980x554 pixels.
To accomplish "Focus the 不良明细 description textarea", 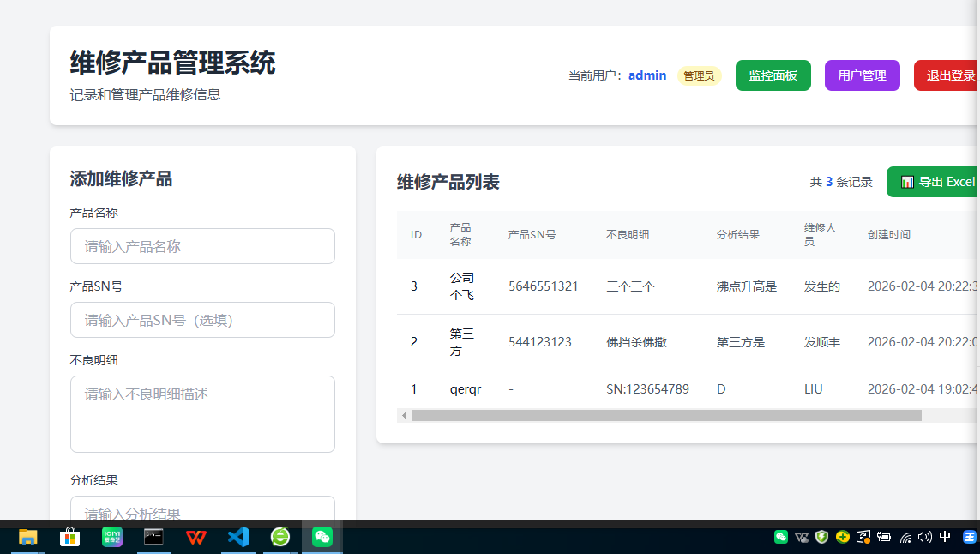I will (202, 413).
